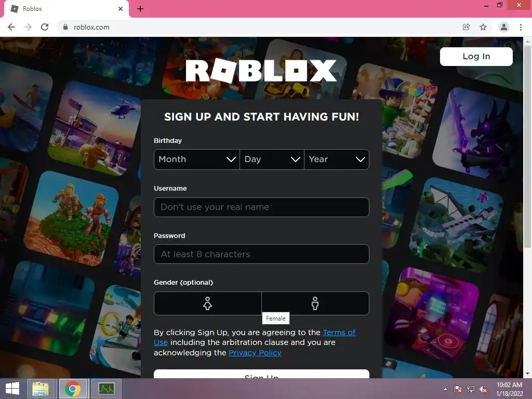Click the muted volume tray icon
This screenshot has height=399, width=532.
483,389
